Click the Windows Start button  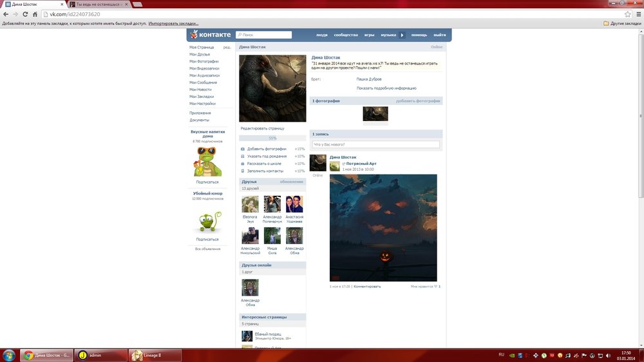pos(9,355)
